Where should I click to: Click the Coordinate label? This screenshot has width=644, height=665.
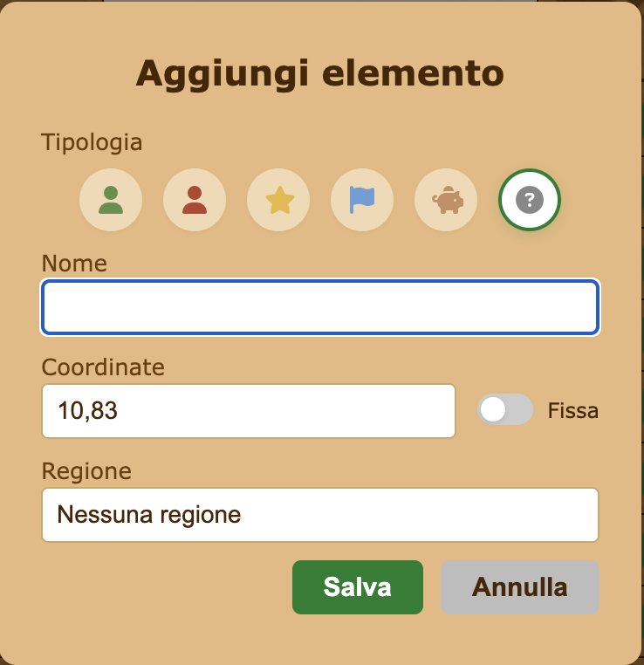(103, 367)
